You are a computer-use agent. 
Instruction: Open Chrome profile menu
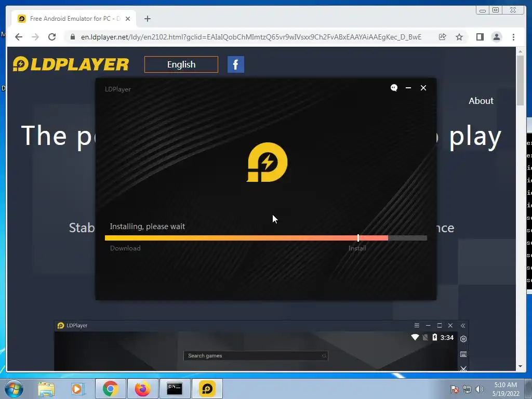(x=496, y=37)
